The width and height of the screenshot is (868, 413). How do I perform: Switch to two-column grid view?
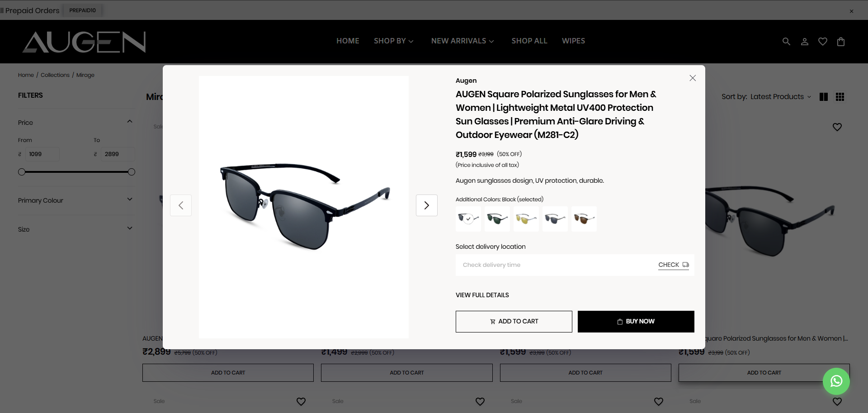click(824, 97)
